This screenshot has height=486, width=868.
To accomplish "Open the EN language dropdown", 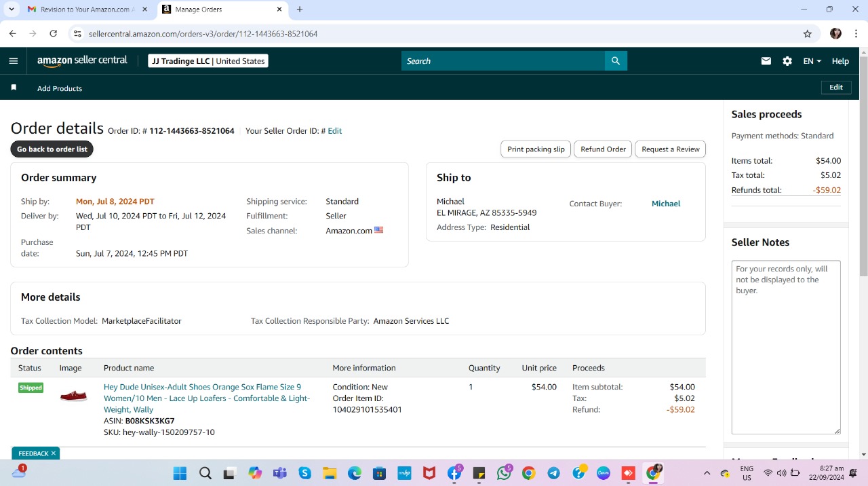I will point(812,61).
